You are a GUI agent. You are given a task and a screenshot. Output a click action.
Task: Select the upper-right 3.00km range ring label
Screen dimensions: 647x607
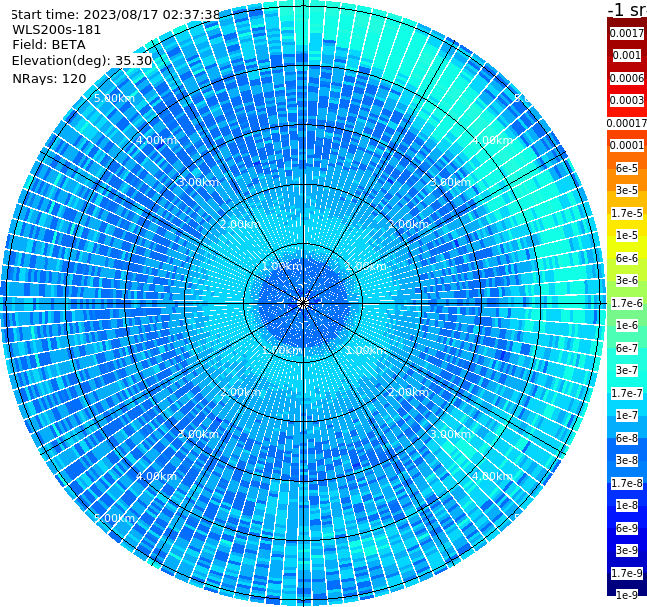(450, 182)
